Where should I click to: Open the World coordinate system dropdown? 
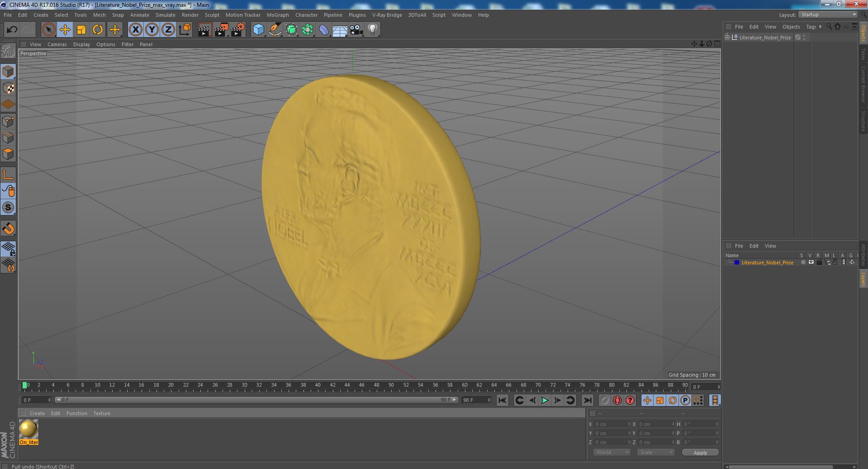(612, 452)
